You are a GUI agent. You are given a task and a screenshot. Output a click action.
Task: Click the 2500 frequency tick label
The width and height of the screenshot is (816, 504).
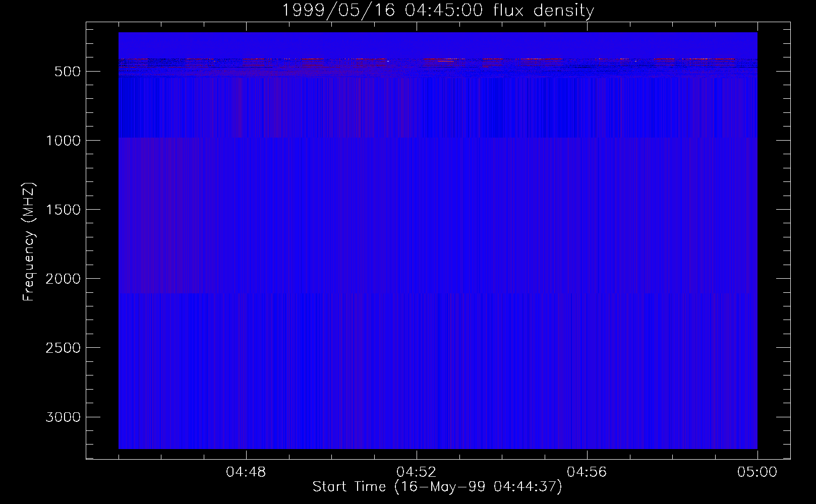click(63, 348)
